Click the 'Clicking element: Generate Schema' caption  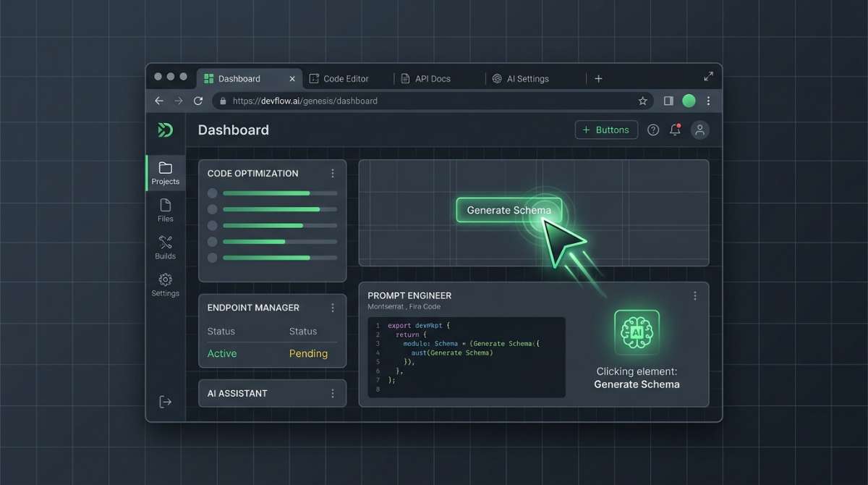pyautogui.click(x=637, y=378)
